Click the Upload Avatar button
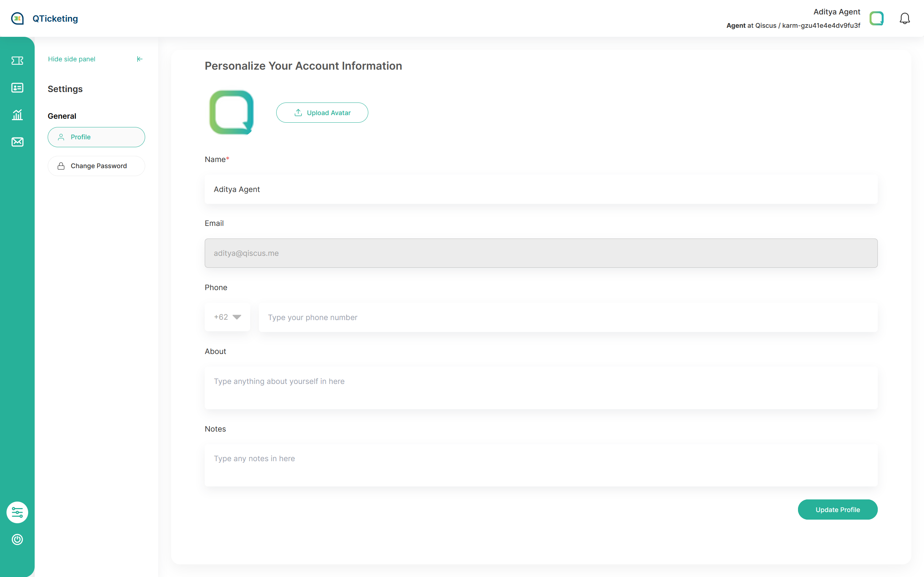Image resolution: width=924 pixels, height=577 pixels. point(322,113)
